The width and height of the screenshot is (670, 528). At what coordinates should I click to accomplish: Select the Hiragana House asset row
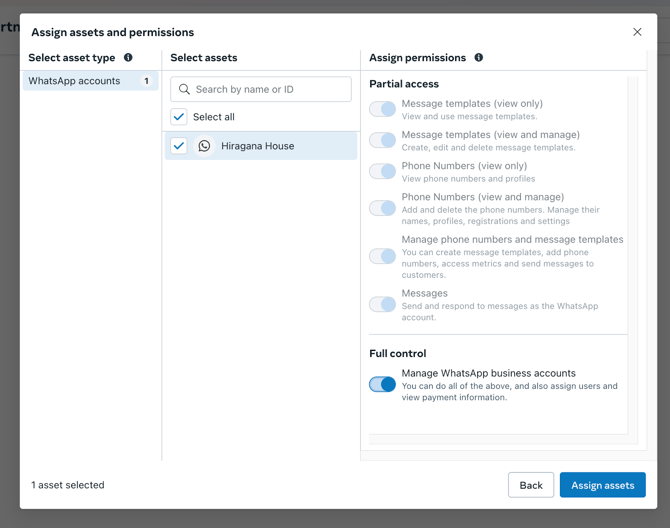pos(280,146)
